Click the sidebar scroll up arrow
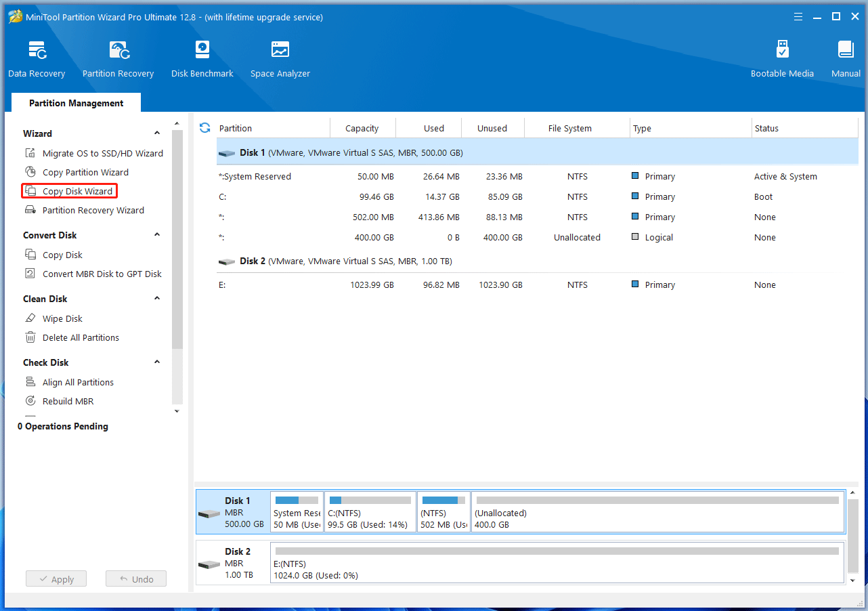This screenshot has width=868, height=611. pos(177,124)
